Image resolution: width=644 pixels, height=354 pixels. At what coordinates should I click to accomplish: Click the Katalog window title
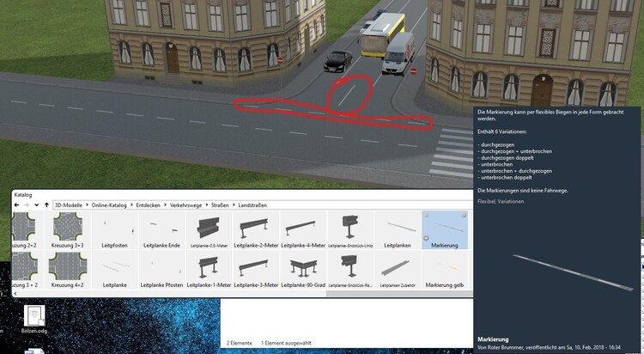[23, 194]
